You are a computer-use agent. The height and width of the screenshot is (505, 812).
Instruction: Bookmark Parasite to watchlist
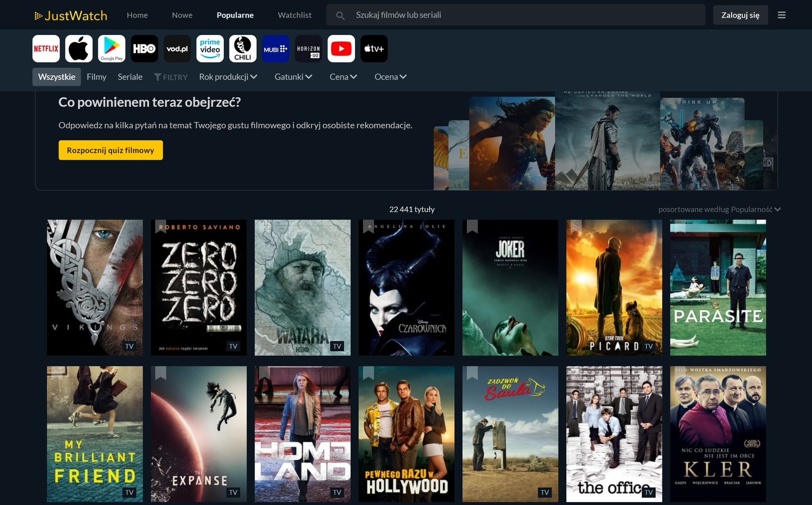[x=680, y=226]
